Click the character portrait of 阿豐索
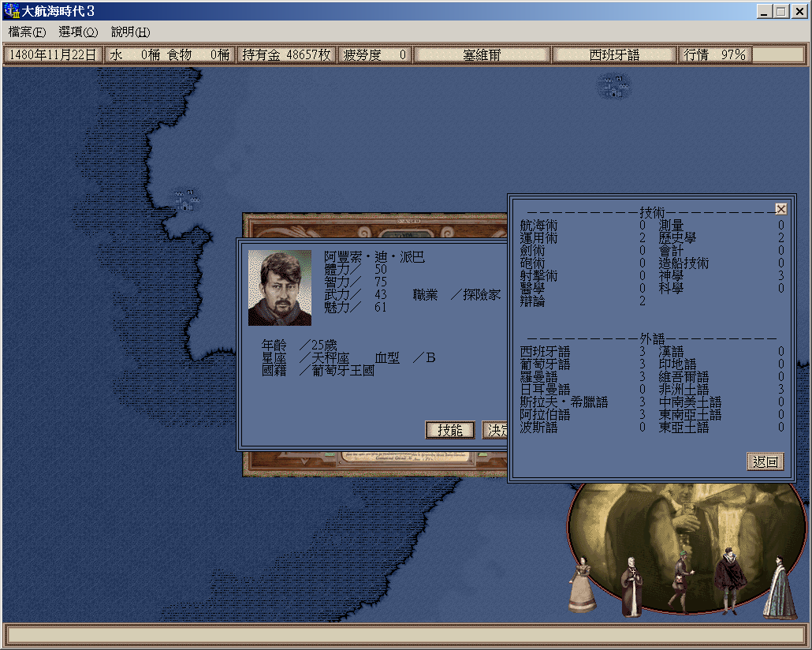 (x=280, y=288)
